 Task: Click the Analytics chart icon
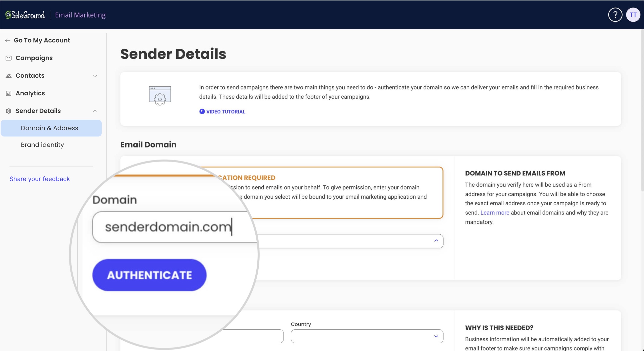[8, 92]
